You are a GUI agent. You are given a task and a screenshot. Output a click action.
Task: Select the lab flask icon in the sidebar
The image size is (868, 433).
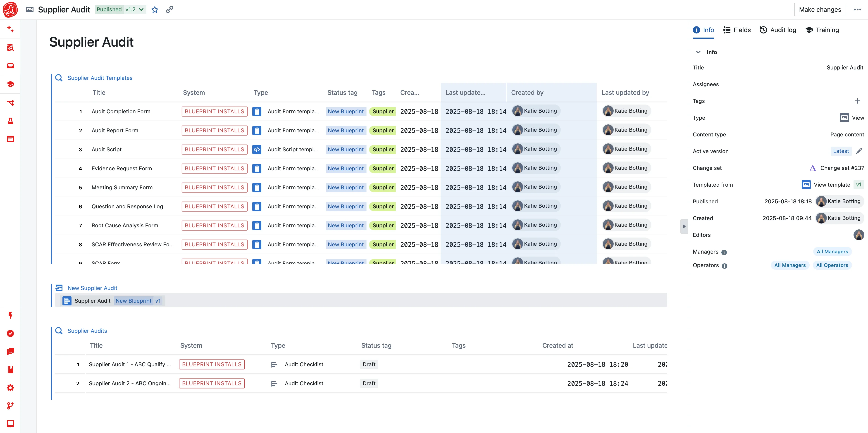point(10,121)
